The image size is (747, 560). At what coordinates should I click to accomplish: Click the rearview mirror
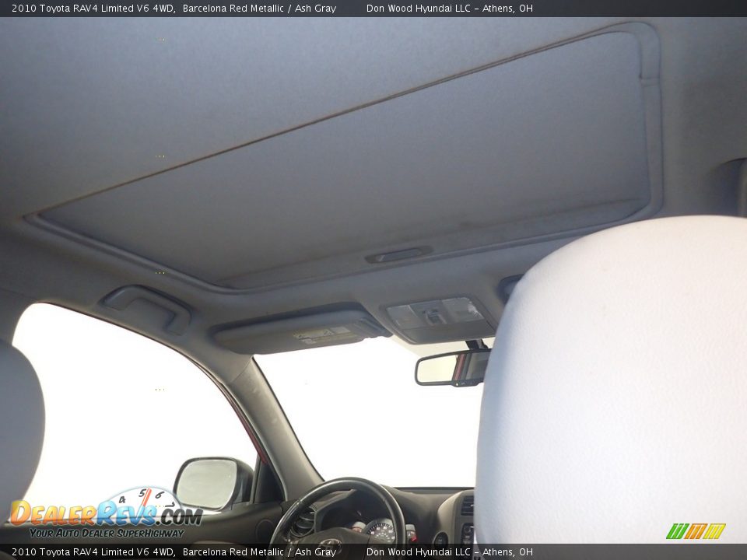(452, 368)
